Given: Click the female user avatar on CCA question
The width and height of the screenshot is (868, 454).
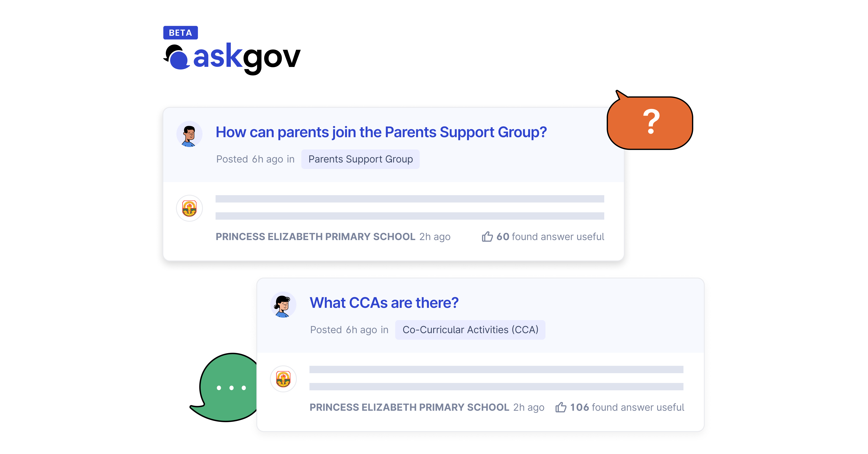Looking at the screenshot, I should (283, 305).
